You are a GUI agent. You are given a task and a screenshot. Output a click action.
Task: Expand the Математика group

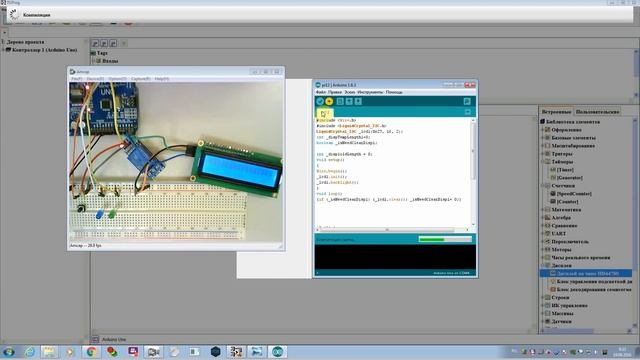click(x=543, y=210)
